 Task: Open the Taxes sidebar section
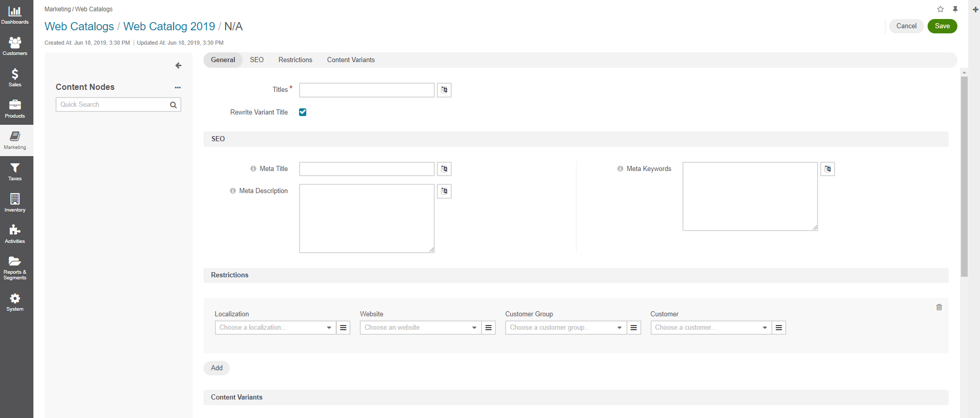coord(15,172)
